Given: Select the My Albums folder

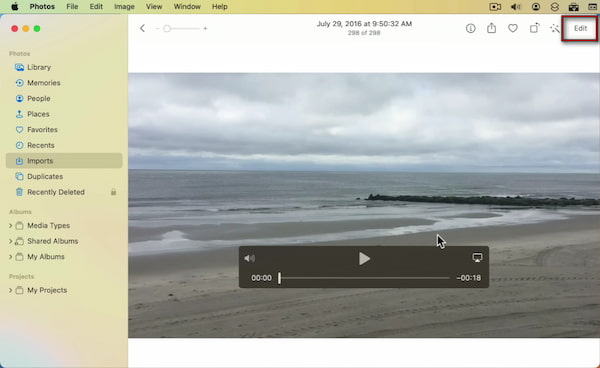Looking at the screenshot, I should click(x=46, y=257).
